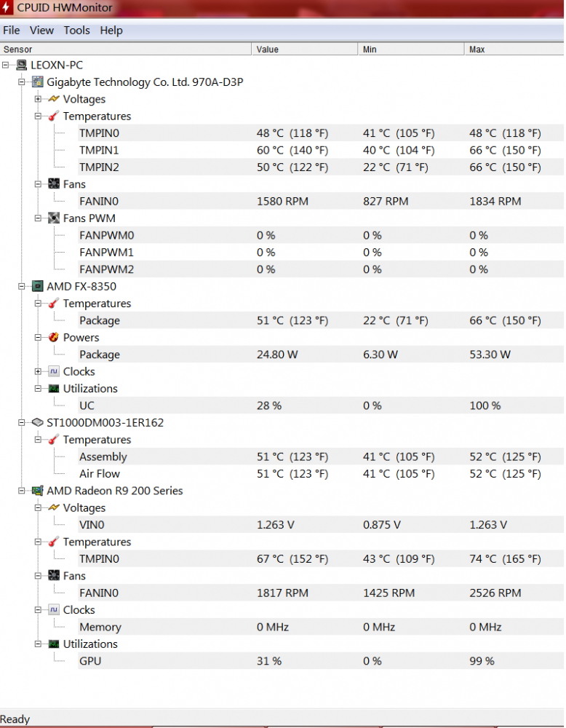Click the CPU Powers flame icon

(54, 338)
